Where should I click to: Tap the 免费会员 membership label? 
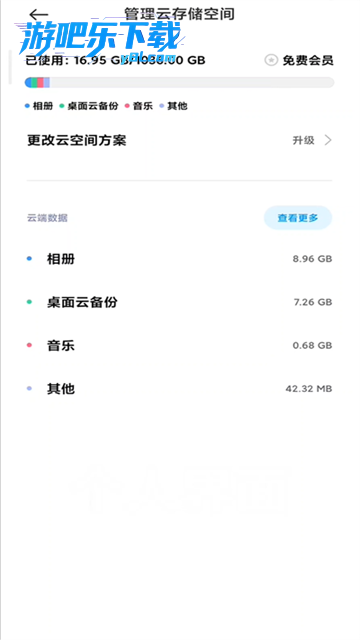308,60
